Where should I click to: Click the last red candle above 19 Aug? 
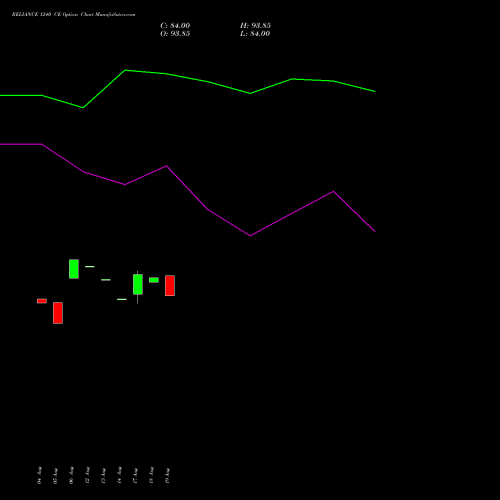tap(170, 286)
